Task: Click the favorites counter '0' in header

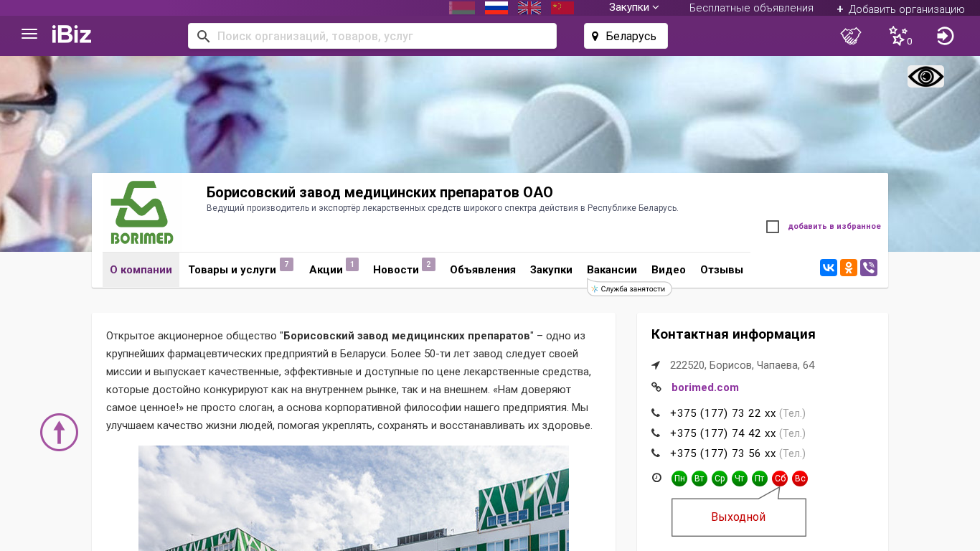Action: 910,42
